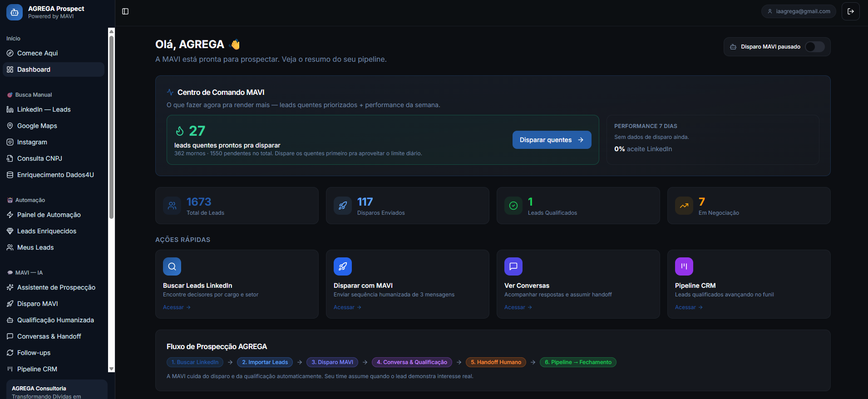Click the logout icon button
This screenshot has width=868, height=399.
pos(850,11)
